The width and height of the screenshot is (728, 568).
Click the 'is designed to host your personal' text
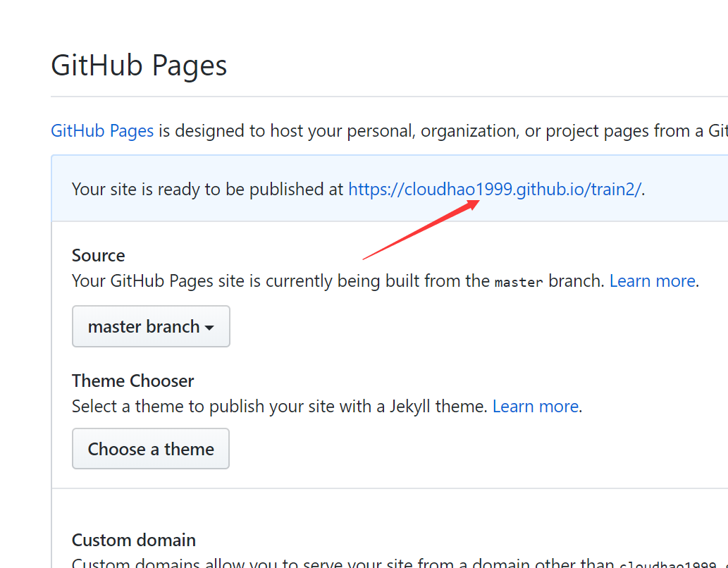443,131
